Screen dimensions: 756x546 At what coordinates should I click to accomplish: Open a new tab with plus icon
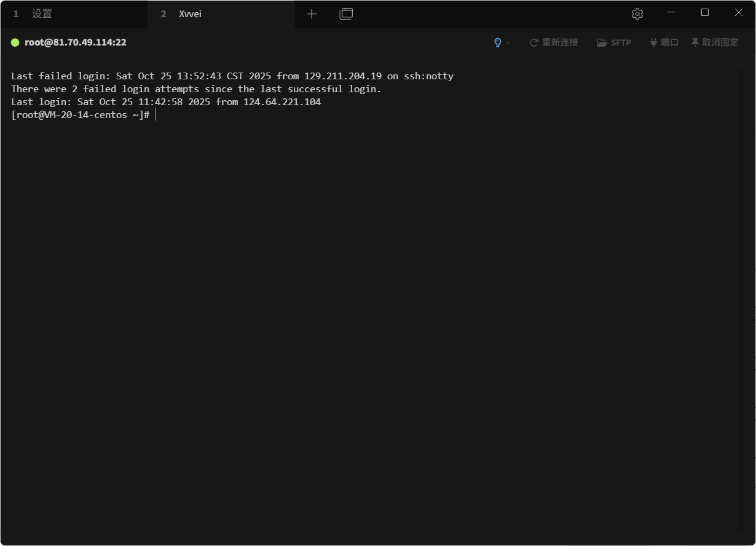pyautogui.click(x=312, y=14)
